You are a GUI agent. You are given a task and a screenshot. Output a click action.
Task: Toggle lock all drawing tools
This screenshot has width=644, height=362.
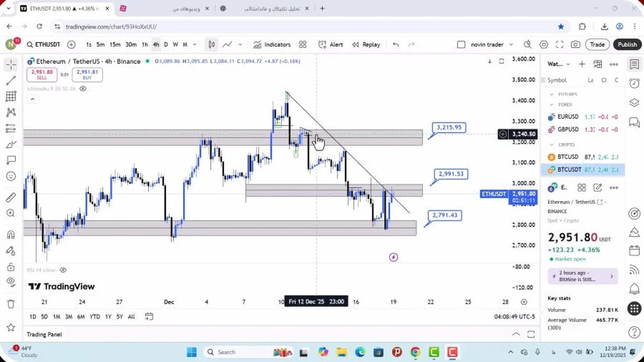pyautogui.click(x=11, y=266)
